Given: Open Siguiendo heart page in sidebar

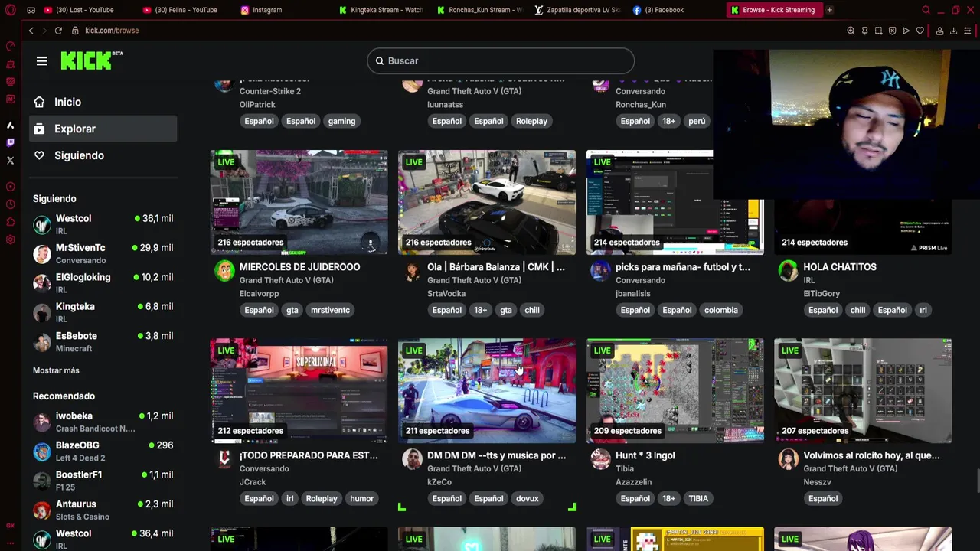Looking at the screenshot, I should [x=103, y=155].
